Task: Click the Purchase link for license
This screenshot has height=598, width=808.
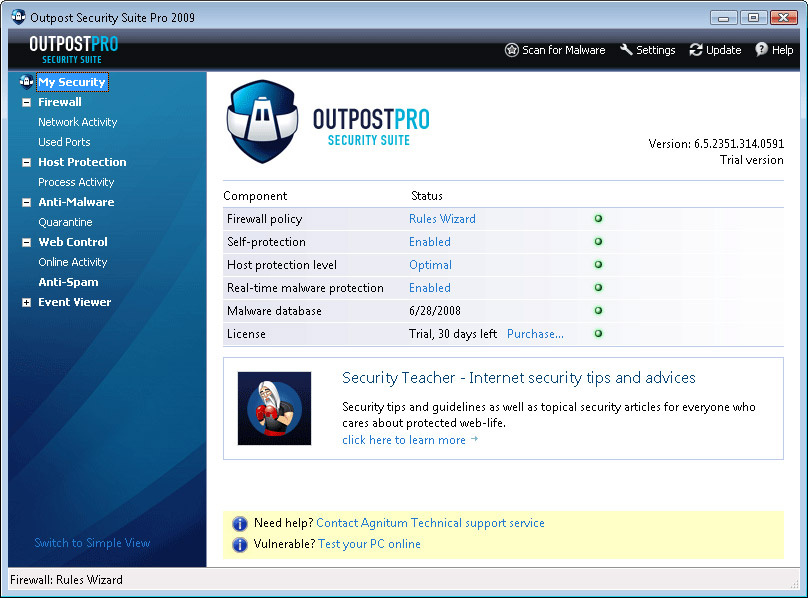Action: pos(535,334)
